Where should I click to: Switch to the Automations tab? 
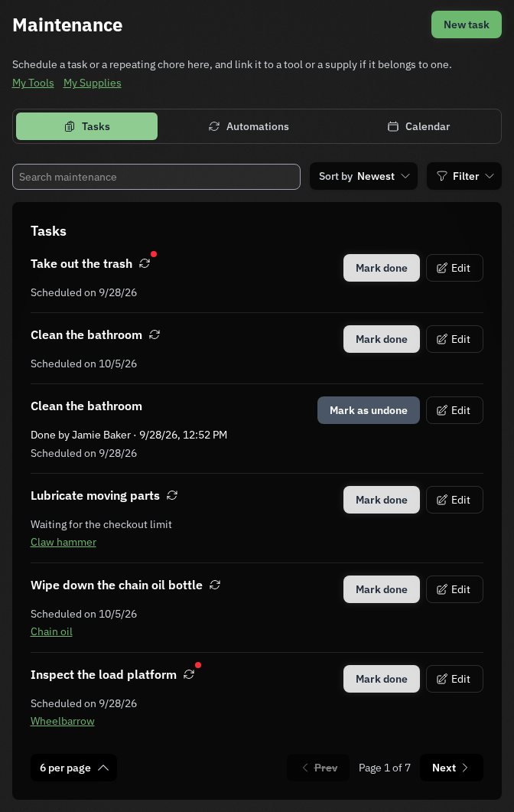point(249,126)
